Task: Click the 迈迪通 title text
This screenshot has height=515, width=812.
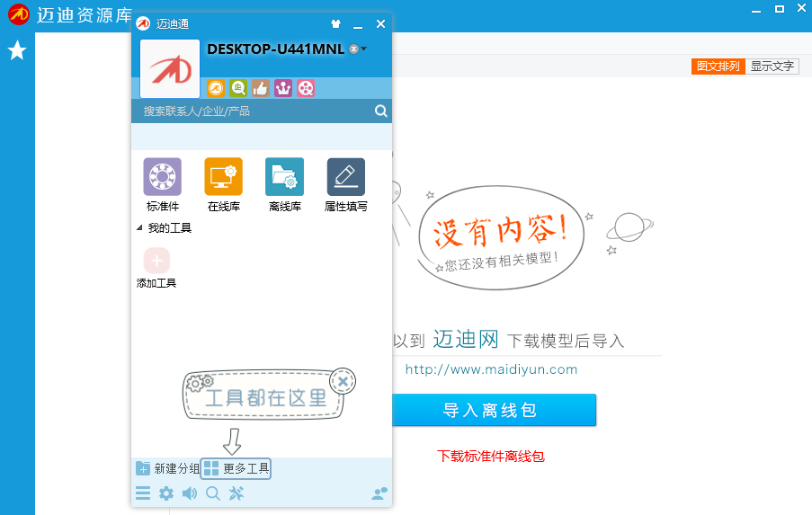Action: pos(173,23)
